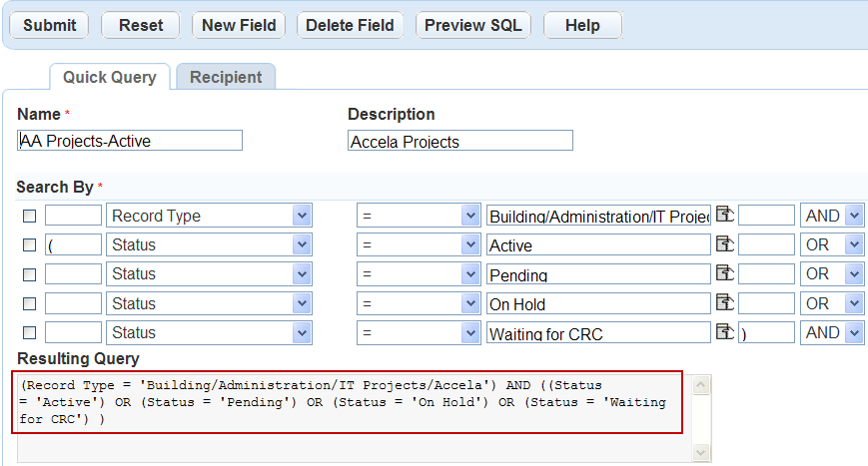Tick checkbox for Status Active row
868x466 pixels.
[x=29, y=244]
